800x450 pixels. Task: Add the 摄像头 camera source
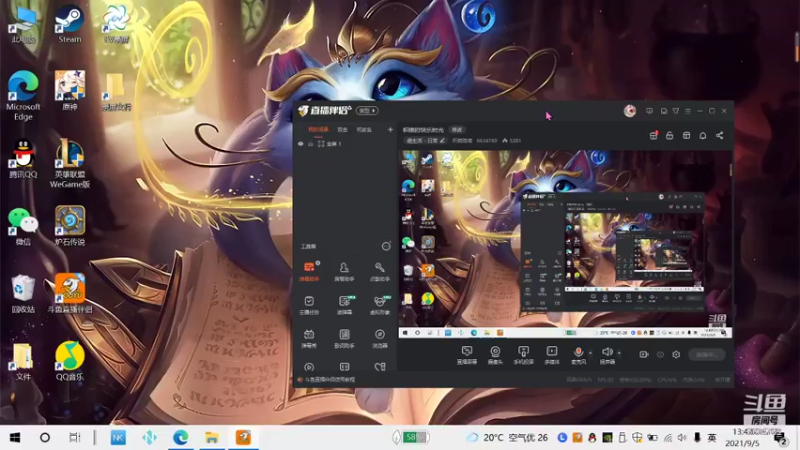tap(495, 355)
